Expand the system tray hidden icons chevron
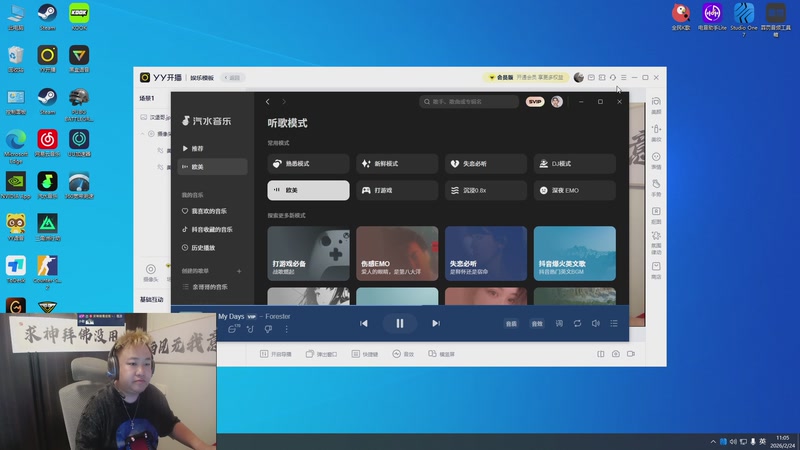Screen dimensions: 800x450 (713, 441)
